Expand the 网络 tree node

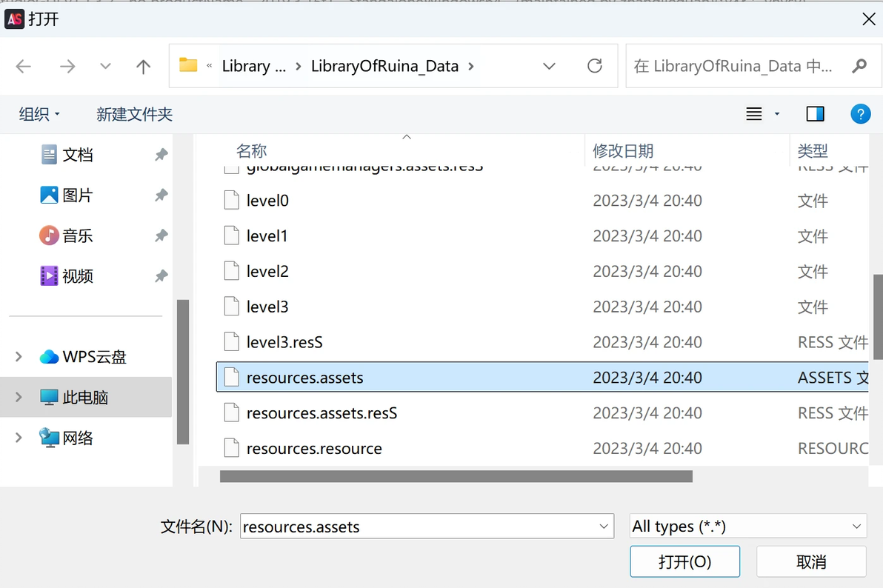19,438
